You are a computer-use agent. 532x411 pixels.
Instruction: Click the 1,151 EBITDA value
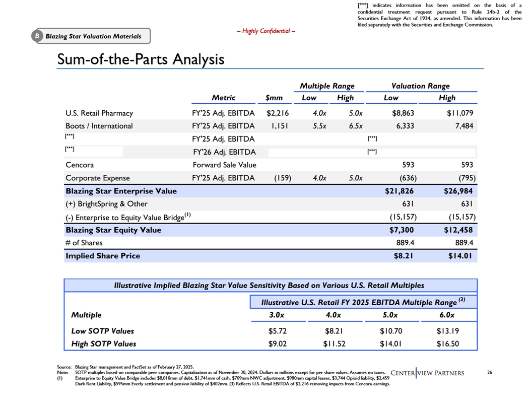click(x=280, y=126)
